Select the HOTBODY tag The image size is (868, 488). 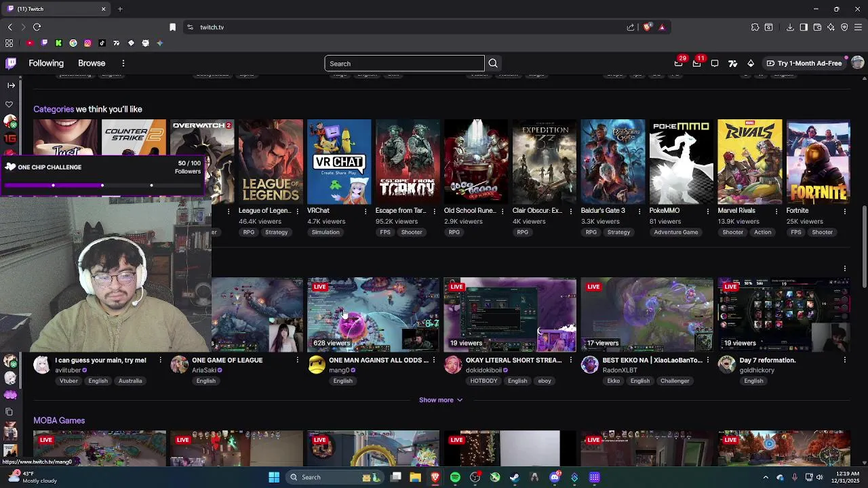click(x=484, y=381)
